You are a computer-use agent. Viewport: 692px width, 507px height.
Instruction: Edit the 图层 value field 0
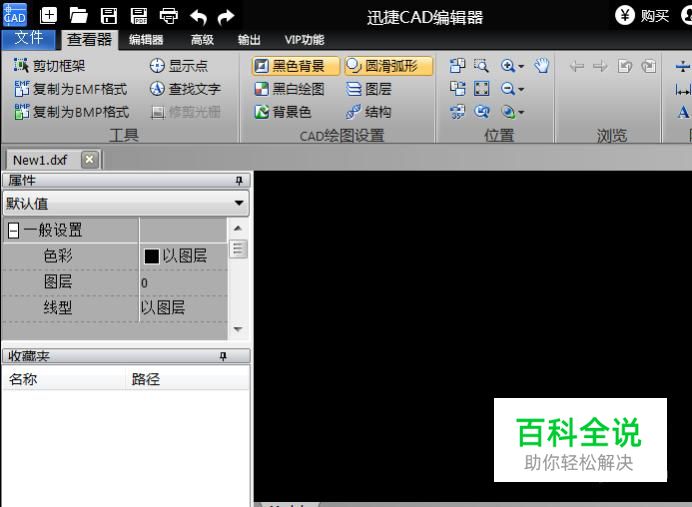click(183, 282)
